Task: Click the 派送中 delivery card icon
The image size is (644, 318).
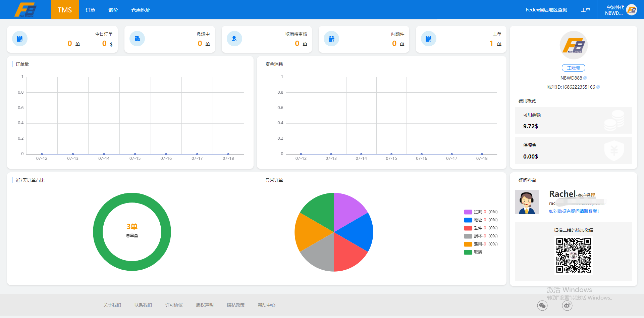Action: [x=137, y=39]
